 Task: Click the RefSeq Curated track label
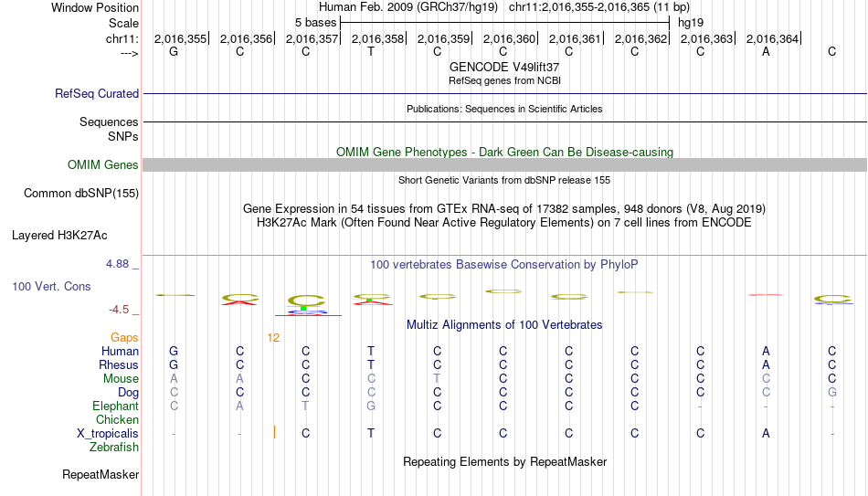point(96,93)
